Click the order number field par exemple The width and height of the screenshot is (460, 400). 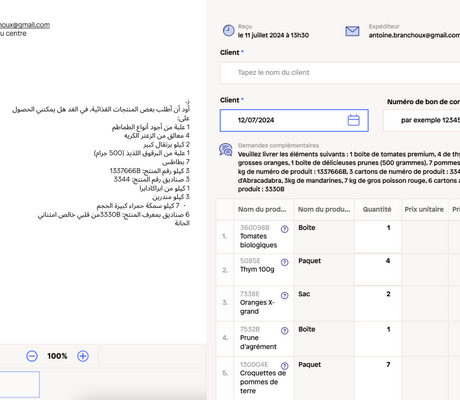(422, 120)
